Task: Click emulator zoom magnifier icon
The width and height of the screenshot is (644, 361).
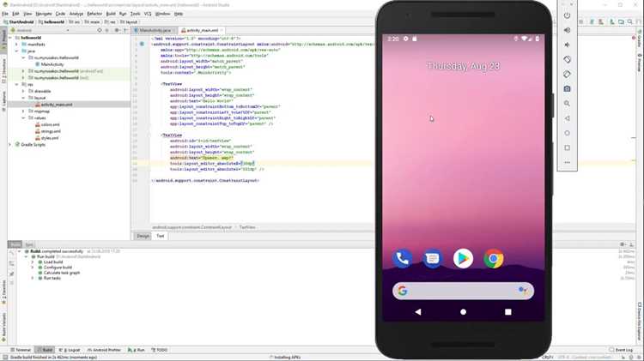Action: tap(567, 104)
